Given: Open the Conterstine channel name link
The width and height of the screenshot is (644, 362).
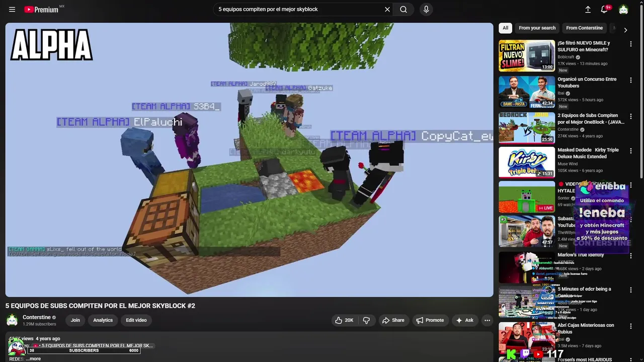Looking at the screenshot, I should coord(37,317).
